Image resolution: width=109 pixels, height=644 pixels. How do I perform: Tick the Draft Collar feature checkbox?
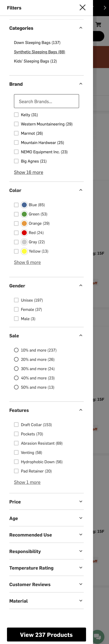click(x=16, y=424)
